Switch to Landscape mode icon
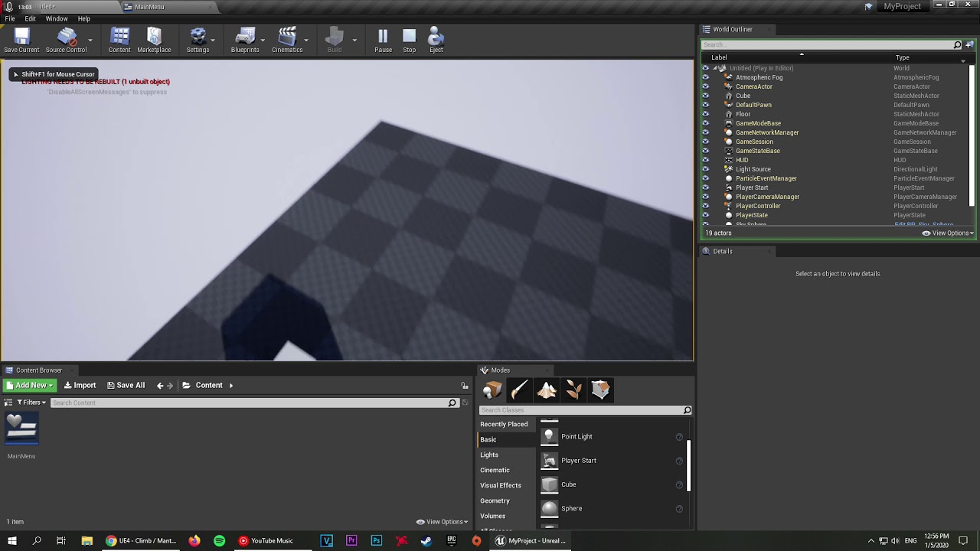This screenshot has width=980, height=551. pos(547,390)
